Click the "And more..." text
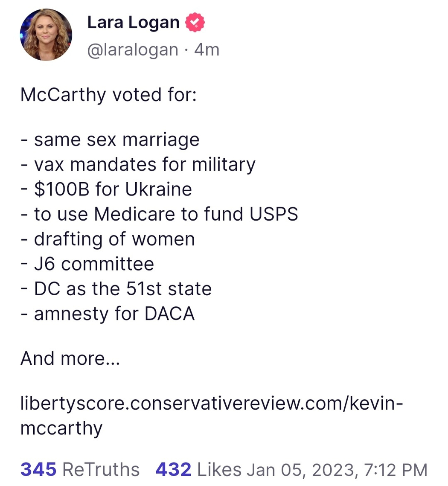 70,359
